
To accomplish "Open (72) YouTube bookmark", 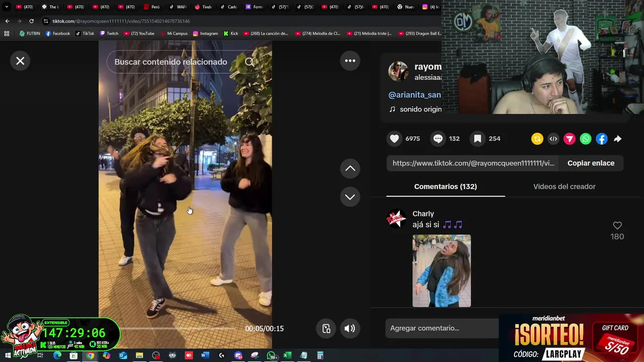I will coord(139,34).
